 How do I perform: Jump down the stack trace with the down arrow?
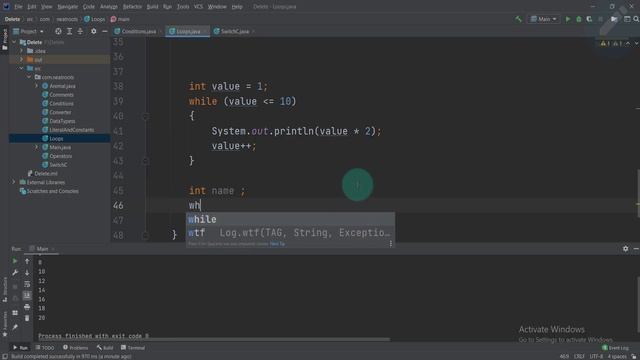[27, 272]
